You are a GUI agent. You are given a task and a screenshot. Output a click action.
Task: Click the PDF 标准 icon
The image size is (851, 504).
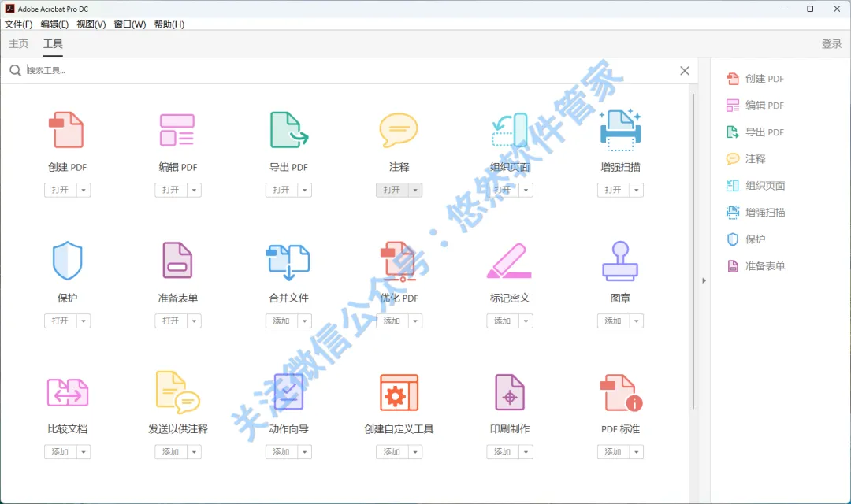tap(621, 392)
